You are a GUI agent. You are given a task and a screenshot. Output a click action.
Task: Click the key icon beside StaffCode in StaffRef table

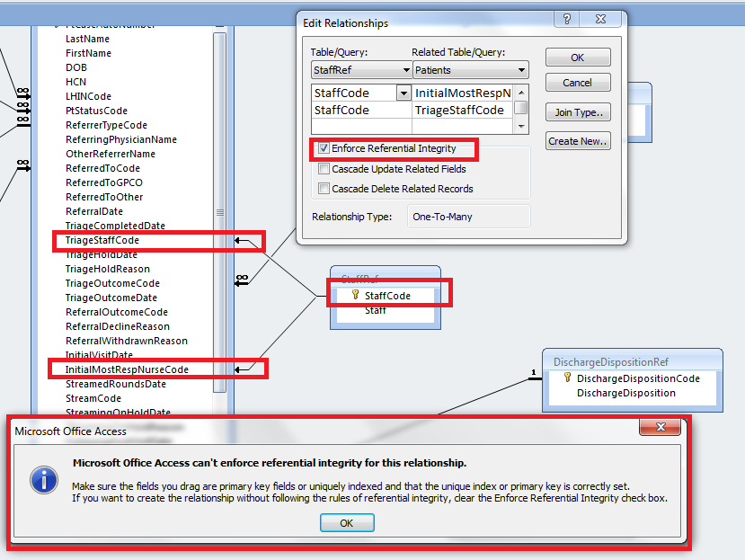tap(355, 295)
